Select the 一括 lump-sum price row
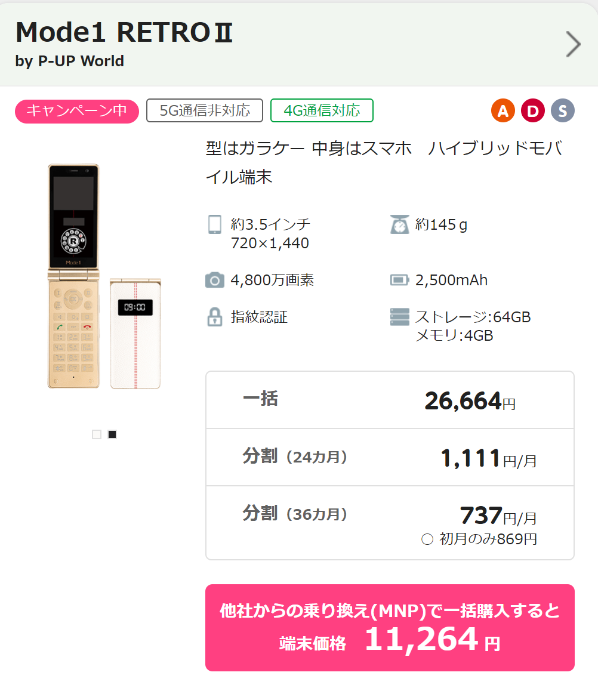Viewport: 598px width, 700px height. click(x=390, y=400)
